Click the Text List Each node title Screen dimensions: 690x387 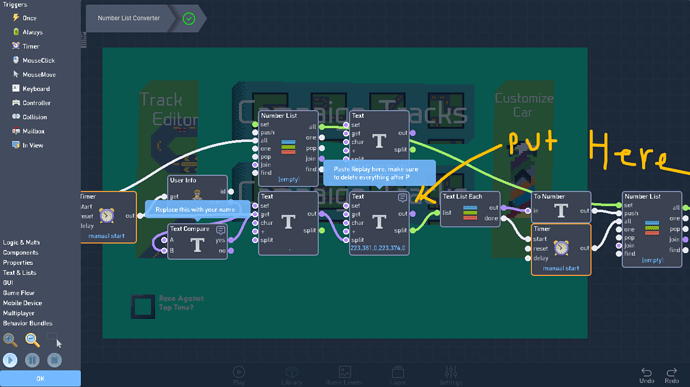(462, 196)
